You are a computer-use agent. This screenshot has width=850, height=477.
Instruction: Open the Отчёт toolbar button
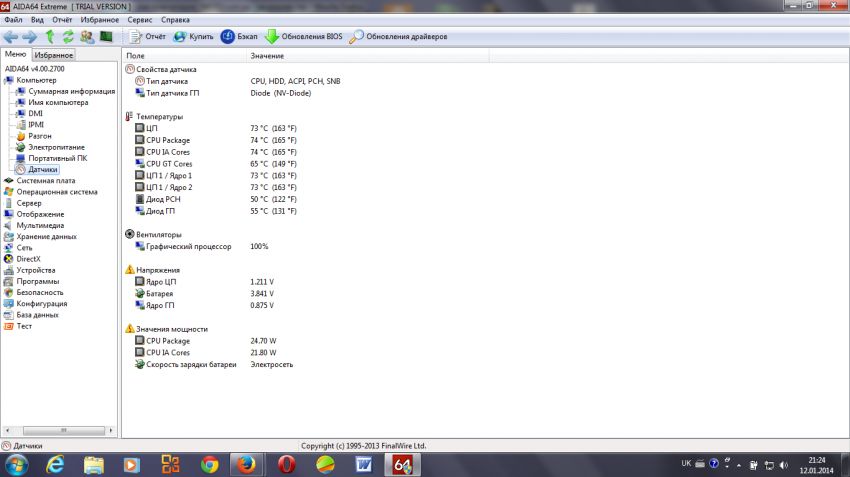(x=147, y=37)
